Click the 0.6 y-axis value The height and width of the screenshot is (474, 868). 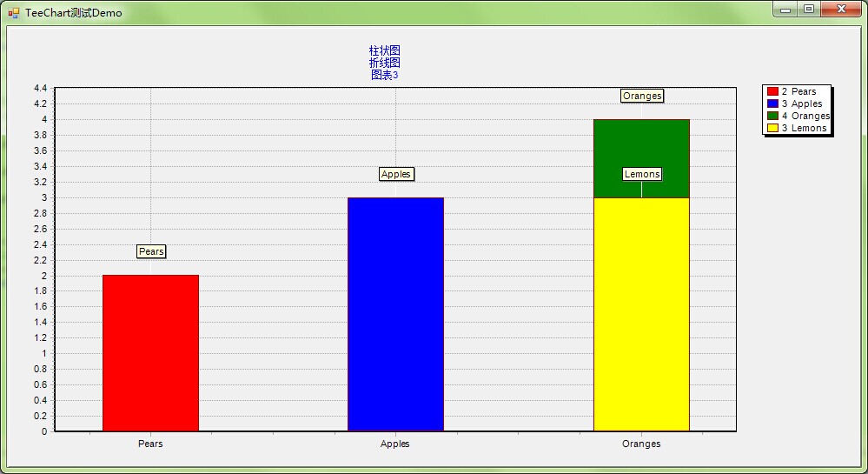(41, 384)
